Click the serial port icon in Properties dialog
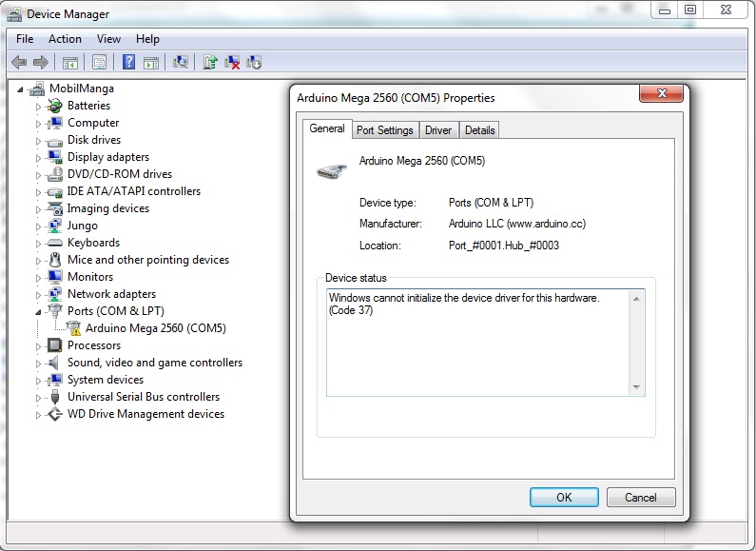 [x=332, y=170]
